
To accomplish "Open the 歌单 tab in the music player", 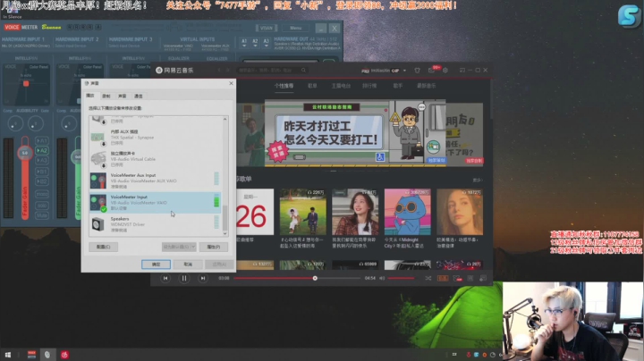I will 312,86.
